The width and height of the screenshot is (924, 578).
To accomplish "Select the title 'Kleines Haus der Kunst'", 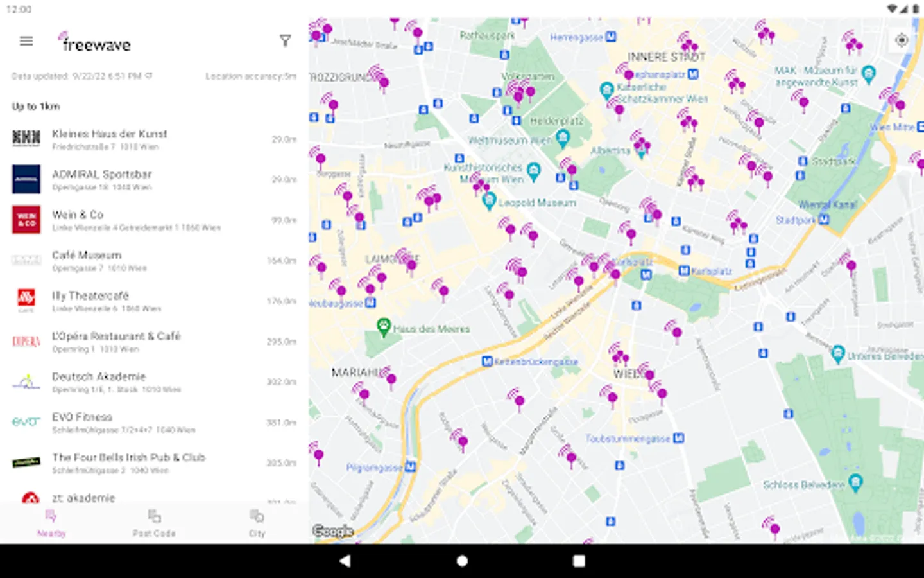I will pos(110,134).
